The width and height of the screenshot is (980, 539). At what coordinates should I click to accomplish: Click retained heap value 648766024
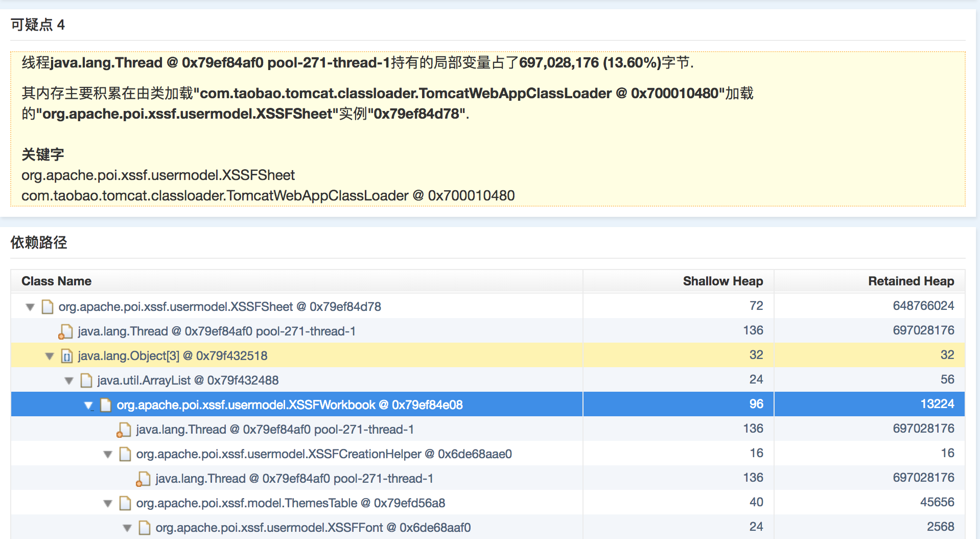923,306
